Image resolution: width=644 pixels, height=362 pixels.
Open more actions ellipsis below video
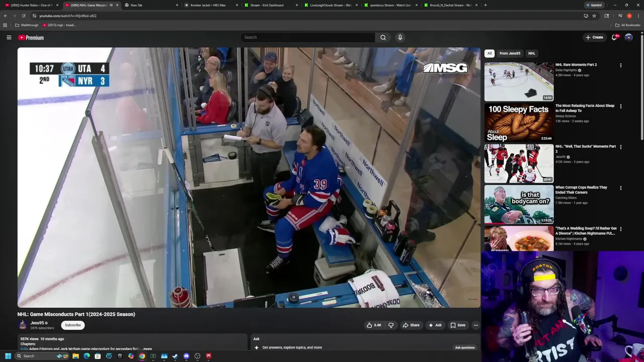coord(475,325)
